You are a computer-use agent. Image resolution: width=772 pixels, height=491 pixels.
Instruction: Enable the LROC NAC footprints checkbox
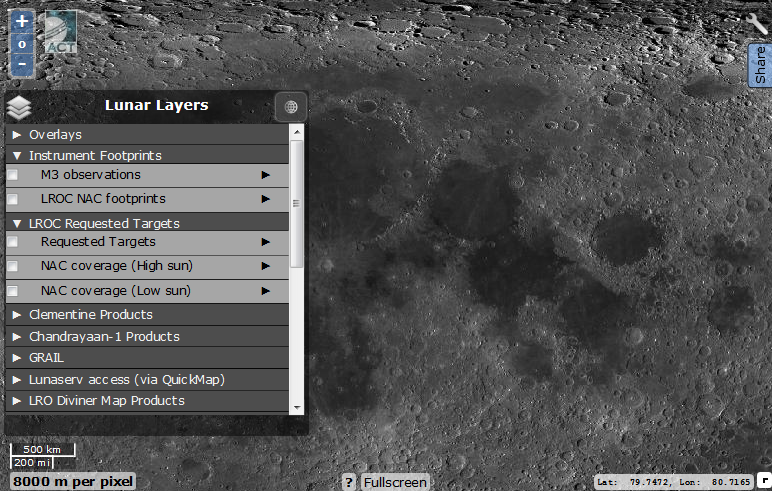[13, 199]
